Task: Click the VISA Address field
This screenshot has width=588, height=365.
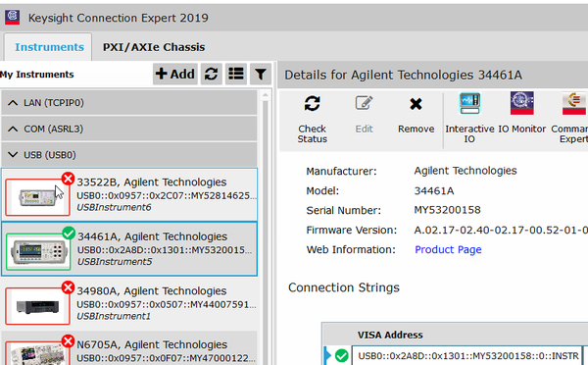Action: pyautogui.click(x=466, y=355)
